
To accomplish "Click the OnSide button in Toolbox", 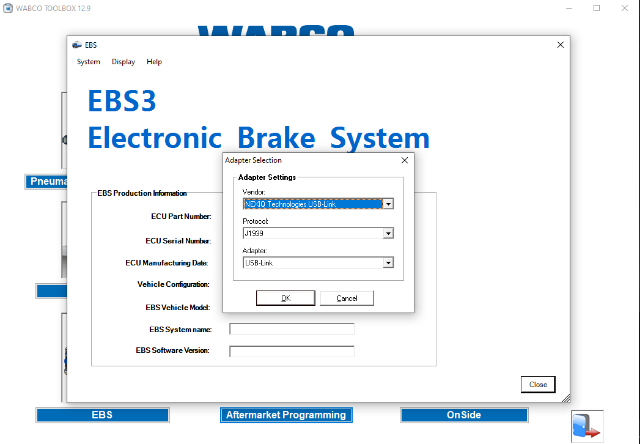I will click(464, 415).
